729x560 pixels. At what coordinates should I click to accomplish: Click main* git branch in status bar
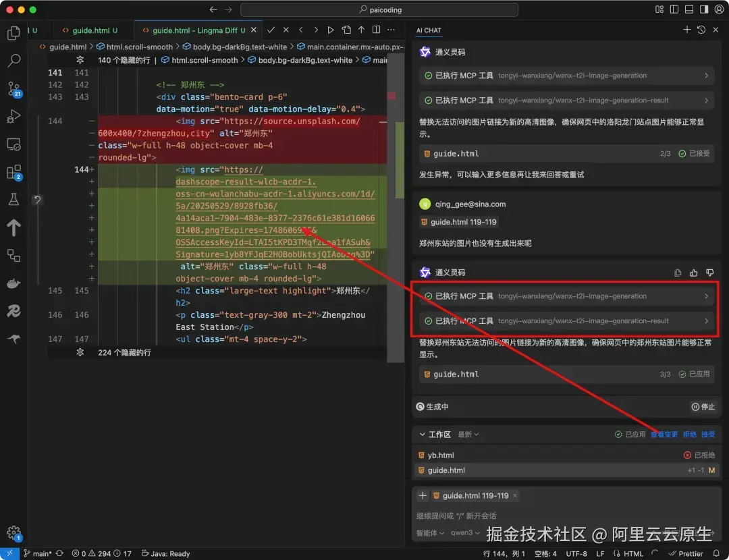pos(38,553)
